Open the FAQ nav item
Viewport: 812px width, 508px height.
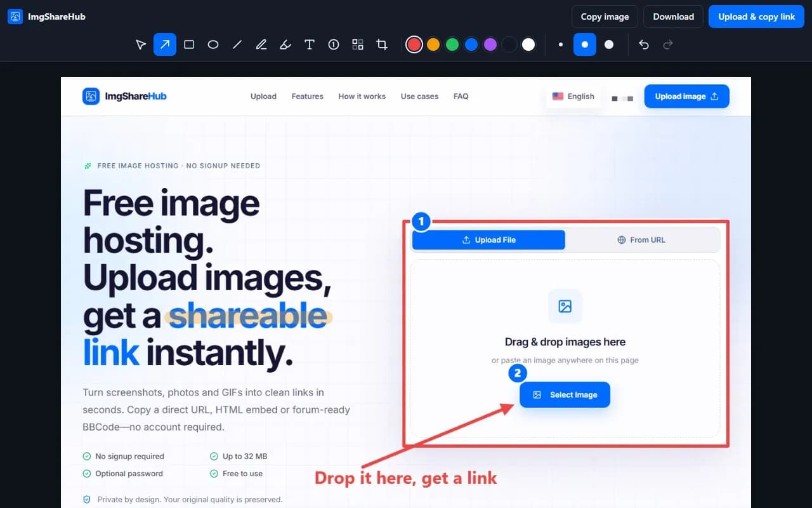coord(461,97)
